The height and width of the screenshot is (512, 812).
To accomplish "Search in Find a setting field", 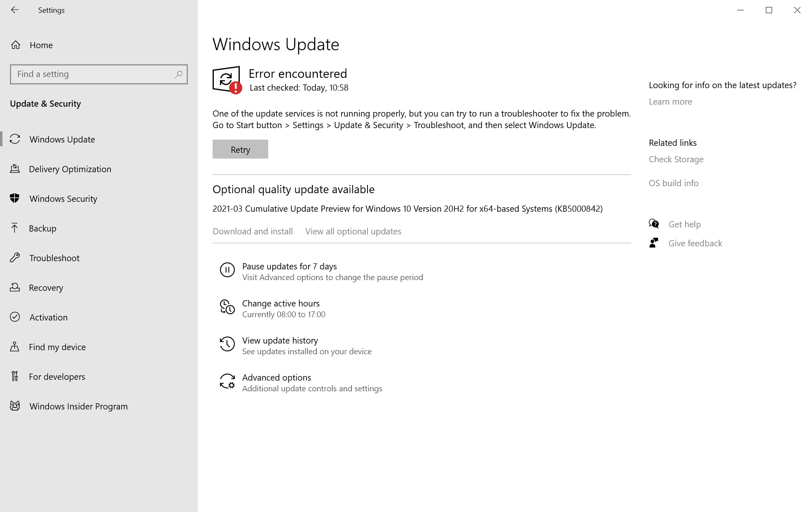I will click(x=98, y=74).
